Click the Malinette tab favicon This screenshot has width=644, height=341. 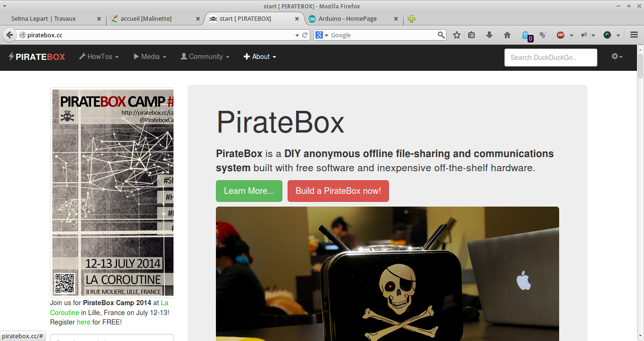tap(114, 19)
